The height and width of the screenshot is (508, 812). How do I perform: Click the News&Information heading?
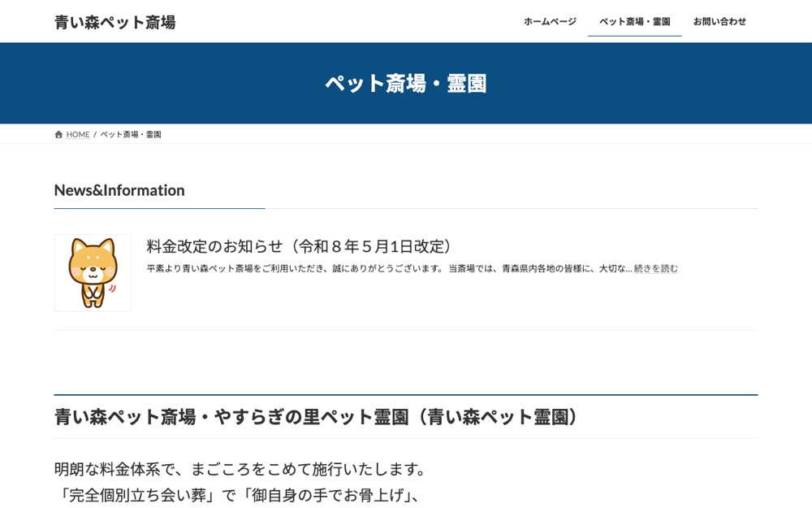coord(119,190)
